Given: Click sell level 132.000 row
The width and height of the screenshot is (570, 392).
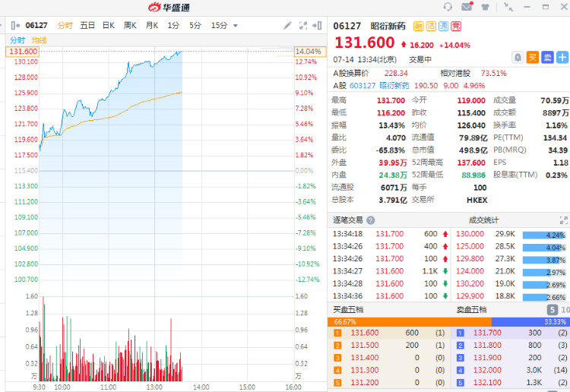Looking at the screenshot, I should pyautogui.click(x=511, y=370).
